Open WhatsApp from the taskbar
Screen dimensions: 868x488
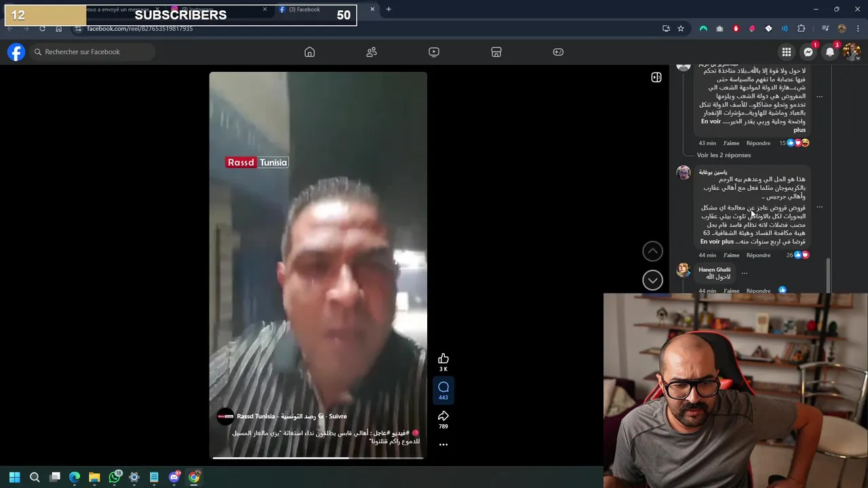(115, 477)
